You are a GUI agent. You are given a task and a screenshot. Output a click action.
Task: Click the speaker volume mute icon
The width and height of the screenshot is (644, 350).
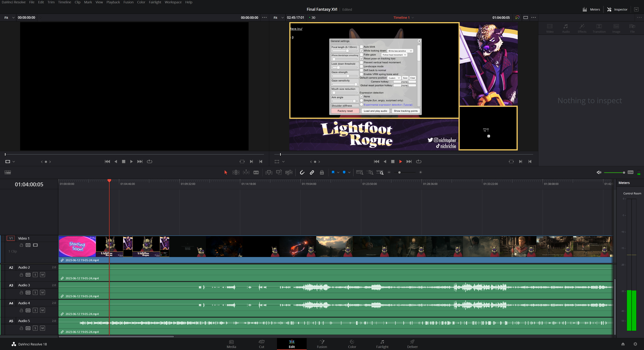599,172
